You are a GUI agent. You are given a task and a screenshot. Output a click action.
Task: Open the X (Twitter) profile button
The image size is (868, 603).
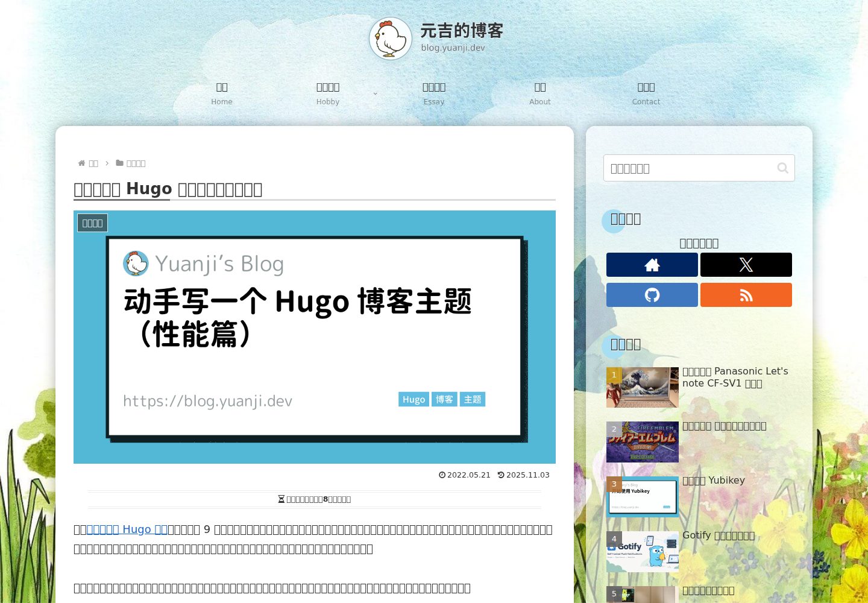pos(746,265)
